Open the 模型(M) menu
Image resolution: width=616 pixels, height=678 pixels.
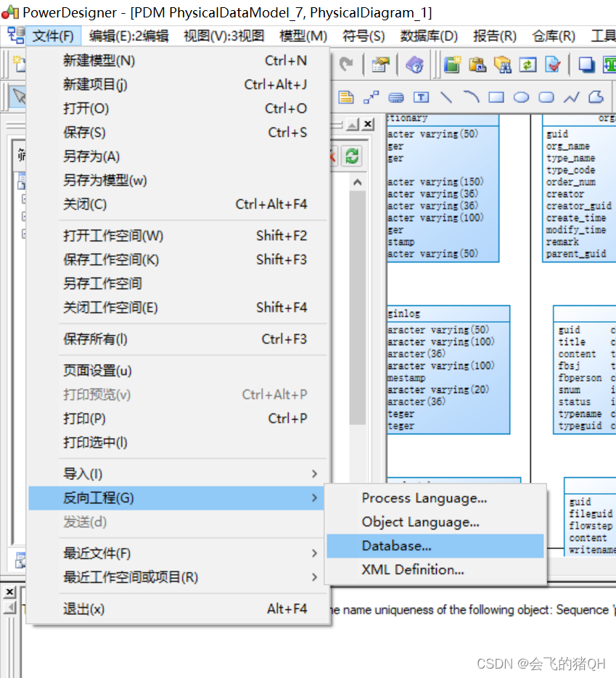click(303, 36)
